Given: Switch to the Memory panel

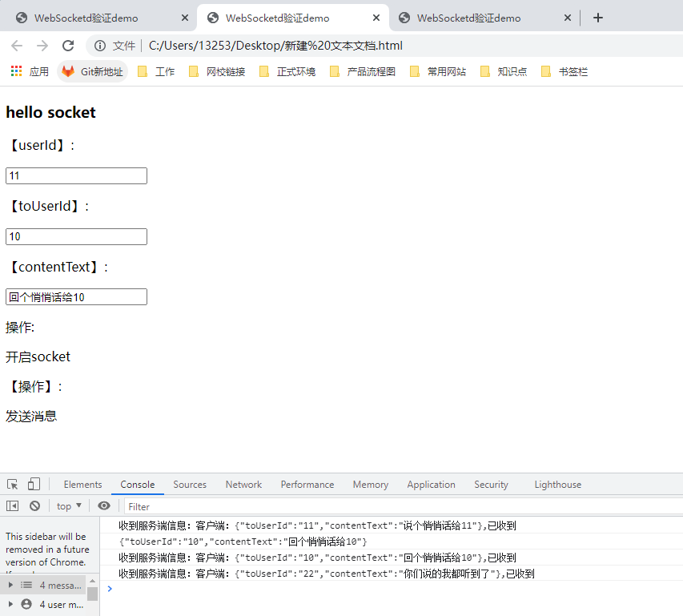Looking at the screenshot, I should (371, 485).
